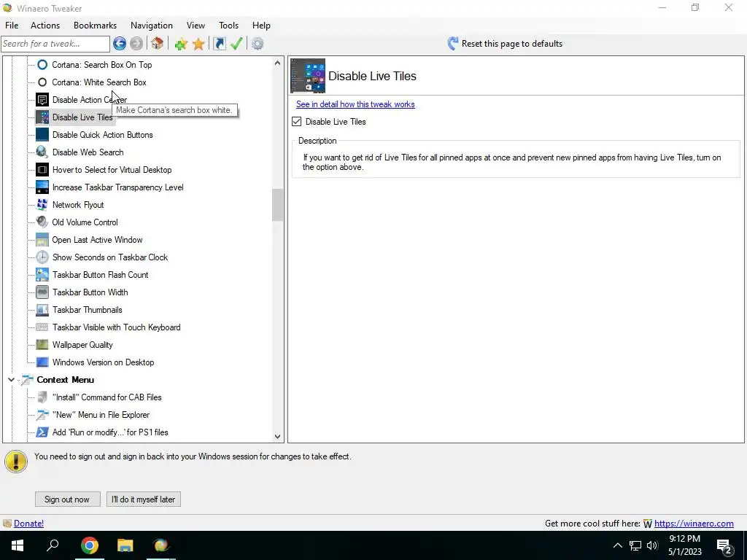
Task: Click the Forward navigation arrow in toolbar
Action: (x=136, y=44)
